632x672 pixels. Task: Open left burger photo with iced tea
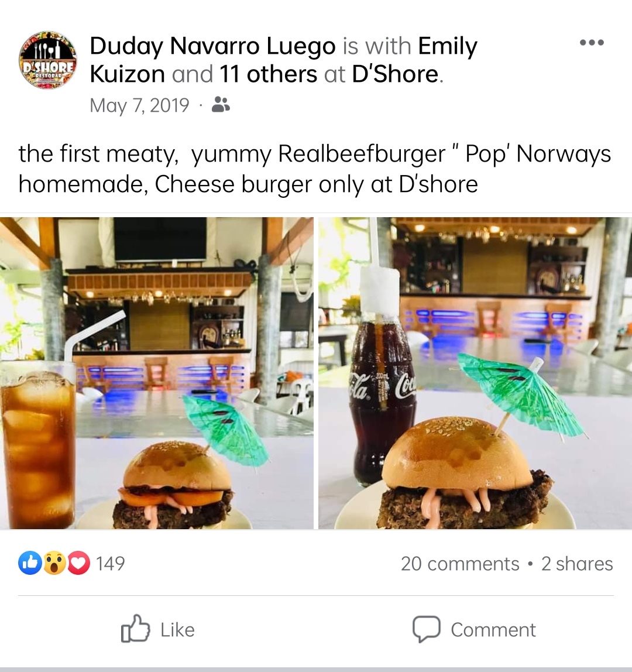tap(156, 373)
